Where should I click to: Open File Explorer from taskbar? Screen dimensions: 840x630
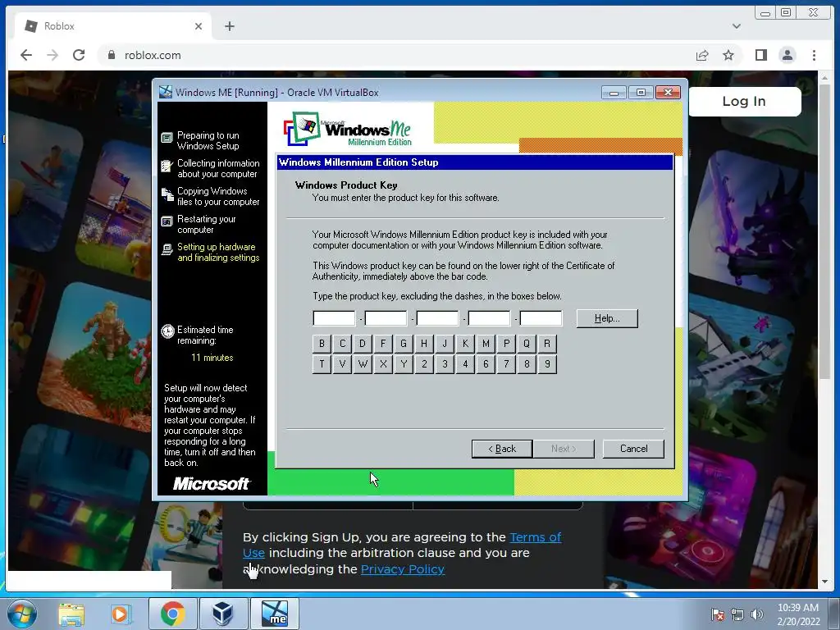(x=71, y=614)
